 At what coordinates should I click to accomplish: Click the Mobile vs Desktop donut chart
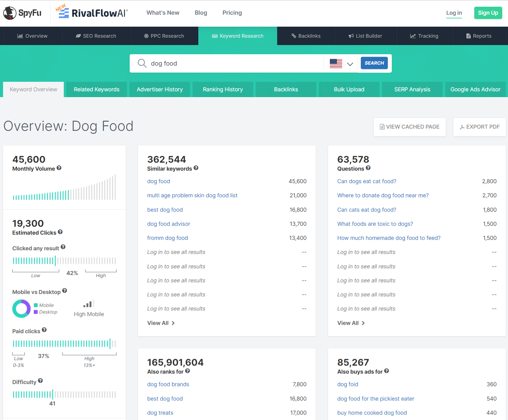(21, 308)
